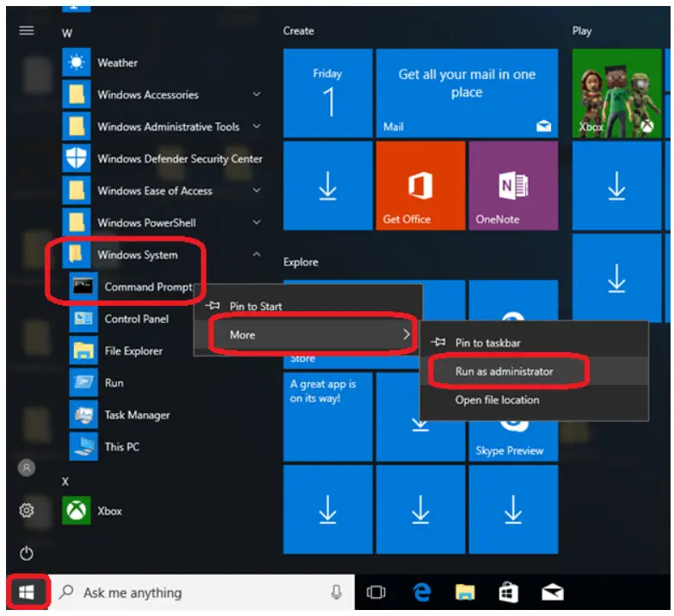Click the Run app icon
674x616 pixels.
[x=83, y=382]
